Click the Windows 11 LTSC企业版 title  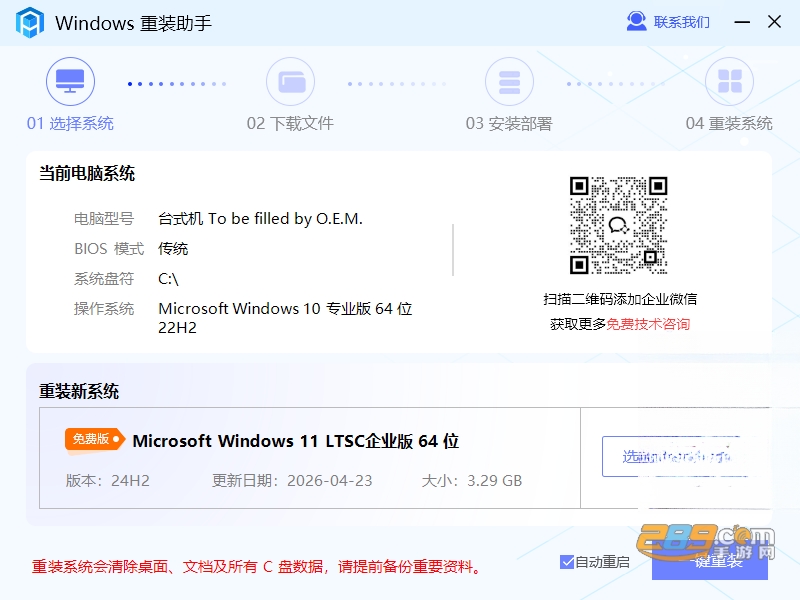(296, 441)
